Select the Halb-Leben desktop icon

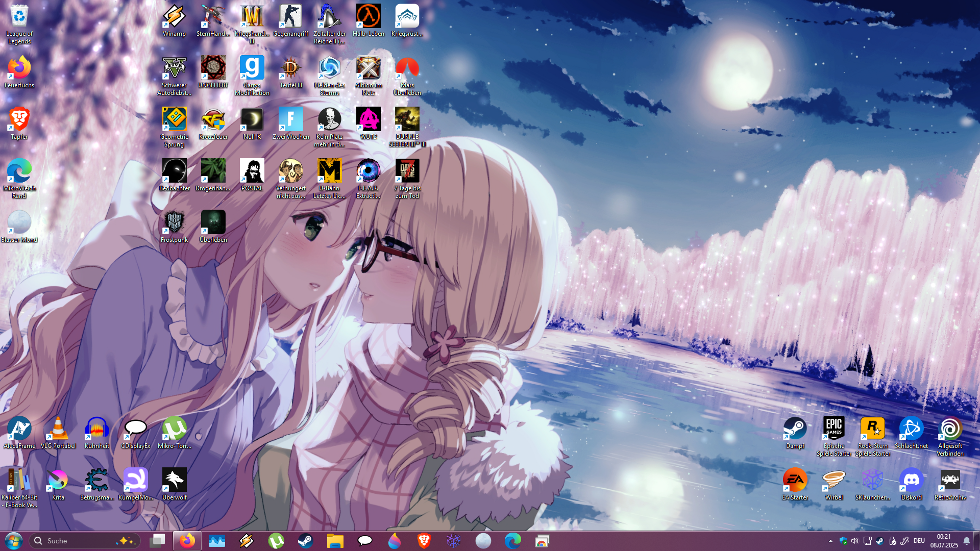click(369, 20)
